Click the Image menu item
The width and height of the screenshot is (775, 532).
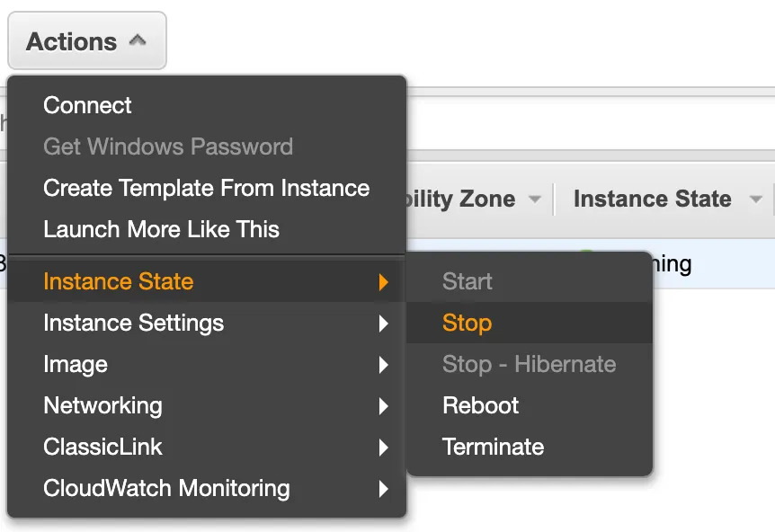click(76, 364)
